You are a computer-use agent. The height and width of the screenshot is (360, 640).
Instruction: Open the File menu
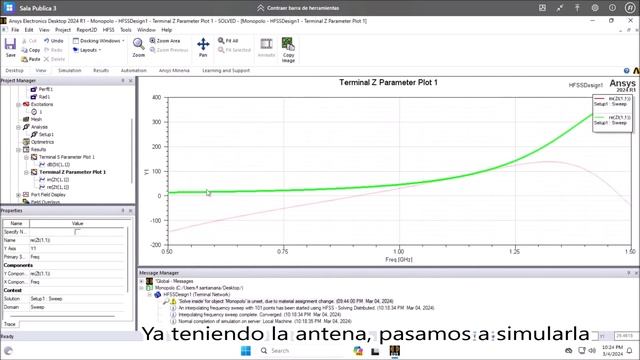pyautogui.click(x=15, y=30)
